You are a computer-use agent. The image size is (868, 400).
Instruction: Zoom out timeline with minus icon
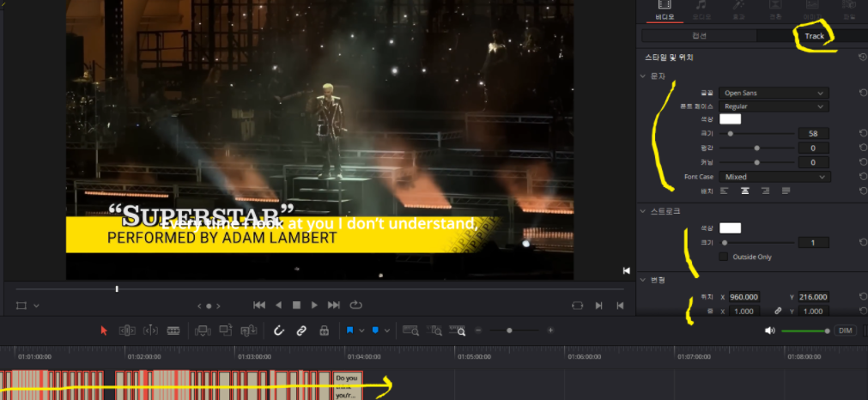pos(478,330)
